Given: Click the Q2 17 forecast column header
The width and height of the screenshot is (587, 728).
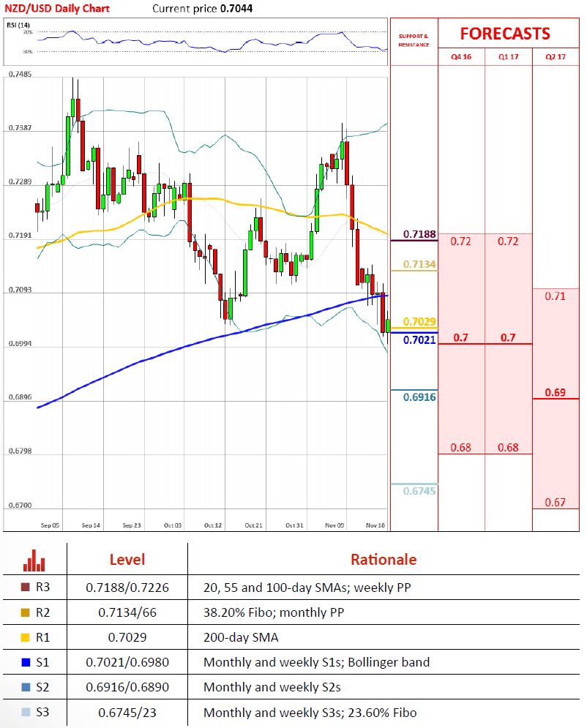Looking at the screenshot, I should point(556,56).
